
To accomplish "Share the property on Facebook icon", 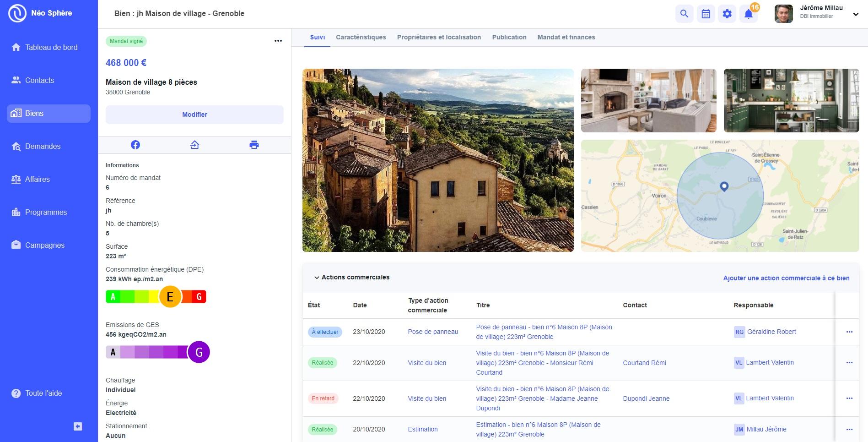I will pyautogui.click(x=135, y=145).
